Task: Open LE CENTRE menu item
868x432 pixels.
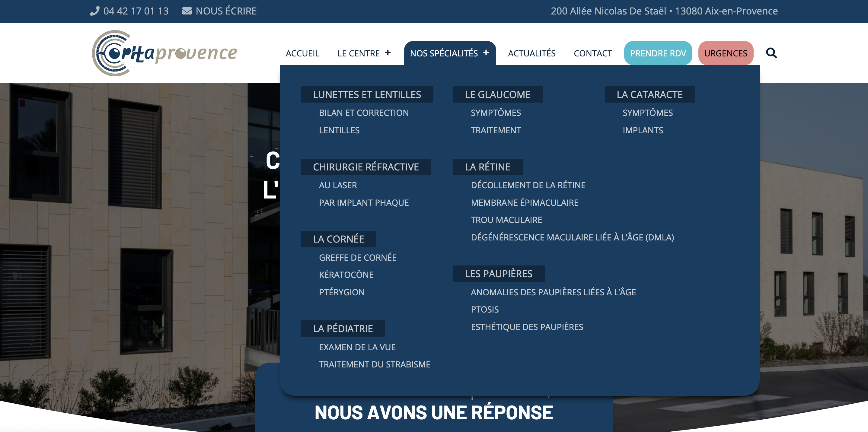Action: [359, 53]
